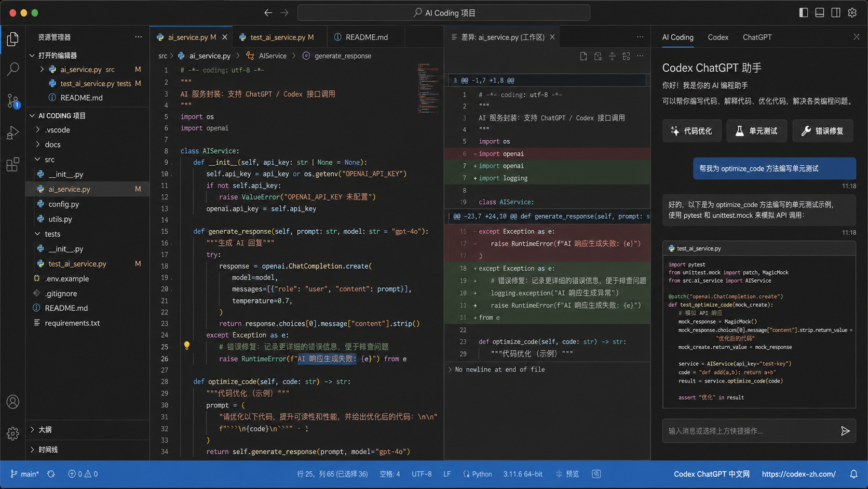Click the sync changes icon in status bar
This screenshot has height=489, width=868.
tap(51, 474)
